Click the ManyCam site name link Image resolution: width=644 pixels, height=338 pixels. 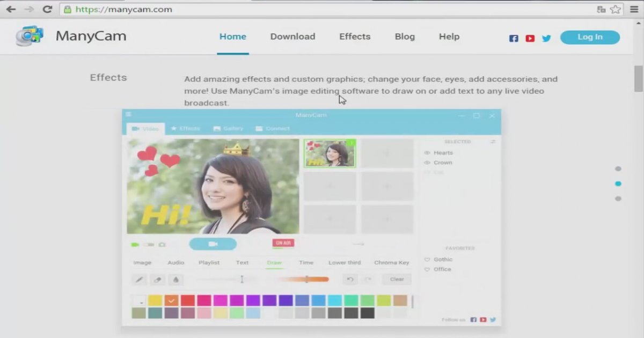[x=91, y=36]
